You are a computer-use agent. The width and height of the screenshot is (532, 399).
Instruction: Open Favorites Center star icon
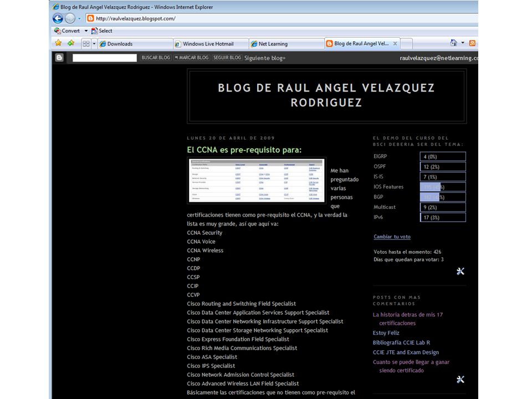pos(58,43)
